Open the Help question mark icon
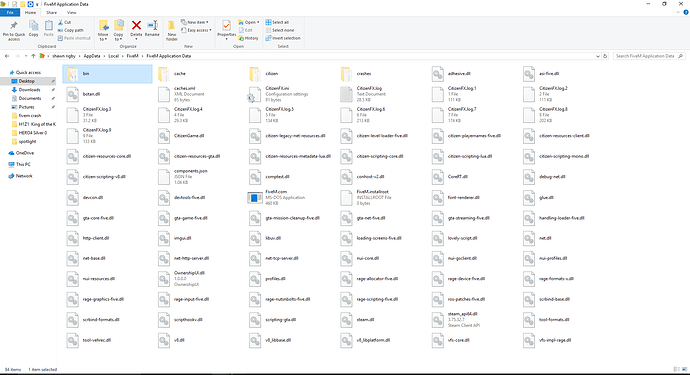690x375 pixels. 686,13
